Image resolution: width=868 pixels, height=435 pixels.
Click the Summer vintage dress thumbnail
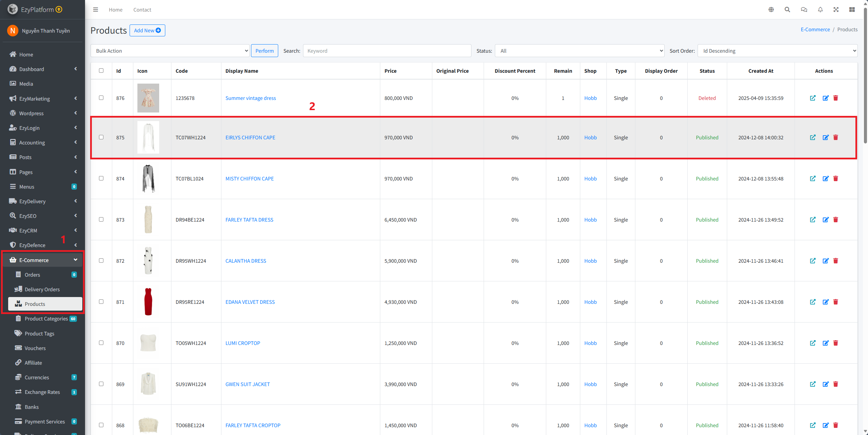148,98
